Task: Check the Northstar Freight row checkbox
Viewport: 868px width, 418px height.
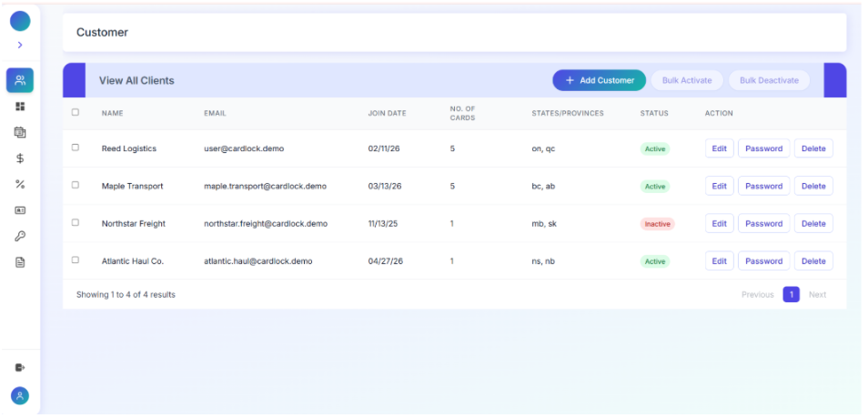Action: [x=76, y=222]
